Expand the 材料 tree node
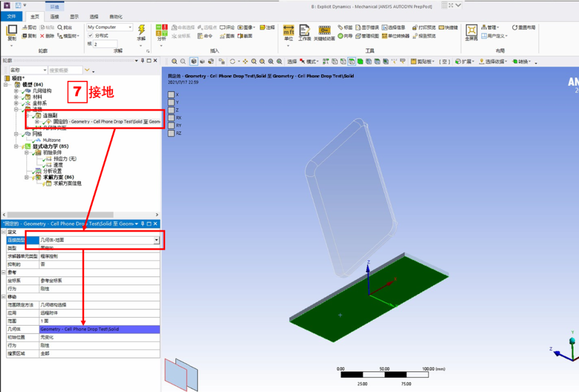 [x=16, y=97]
